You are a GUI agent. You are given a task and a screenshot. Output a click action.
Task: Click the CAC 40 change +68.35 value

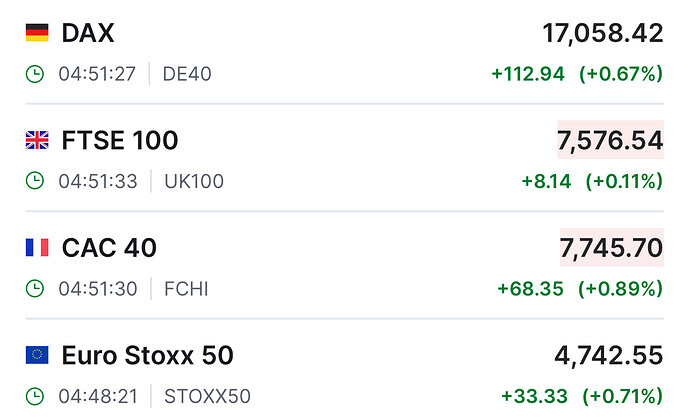point(530,289)
